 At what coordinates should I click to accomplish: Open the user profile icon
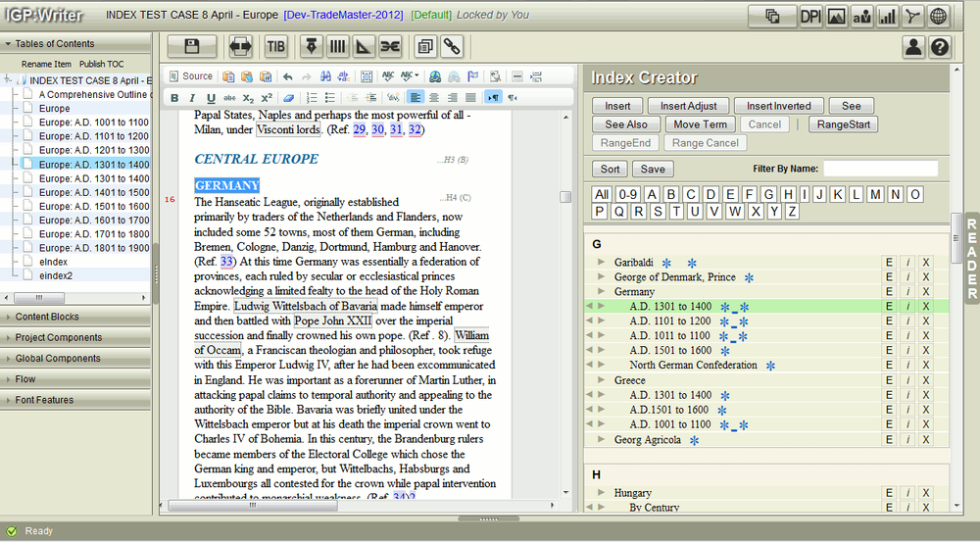click(x=913, y=47)
